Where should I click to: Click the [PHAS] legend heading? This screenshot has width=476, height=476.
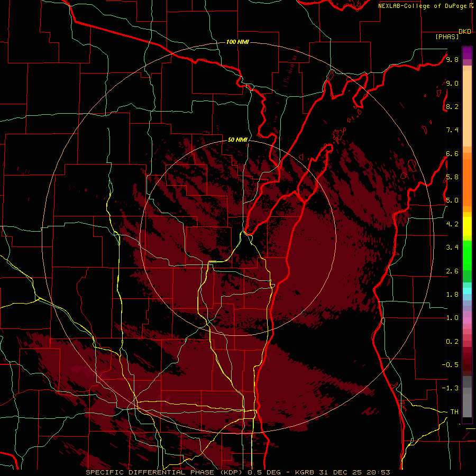tap(447, 36)
